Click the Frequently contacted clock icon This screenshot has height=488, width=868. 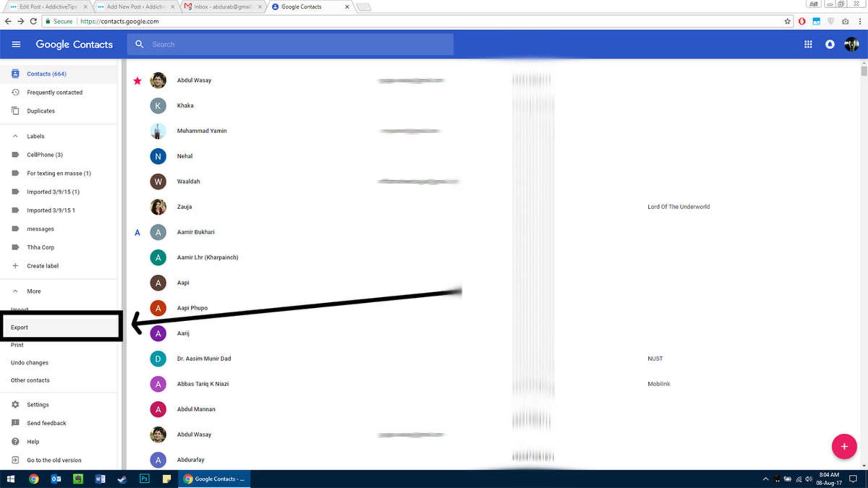[x=15, y=92]
